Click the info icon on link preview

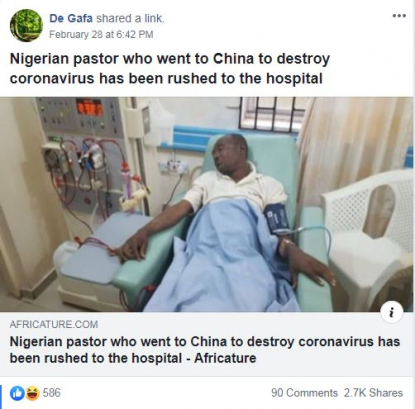click(392, 312)
